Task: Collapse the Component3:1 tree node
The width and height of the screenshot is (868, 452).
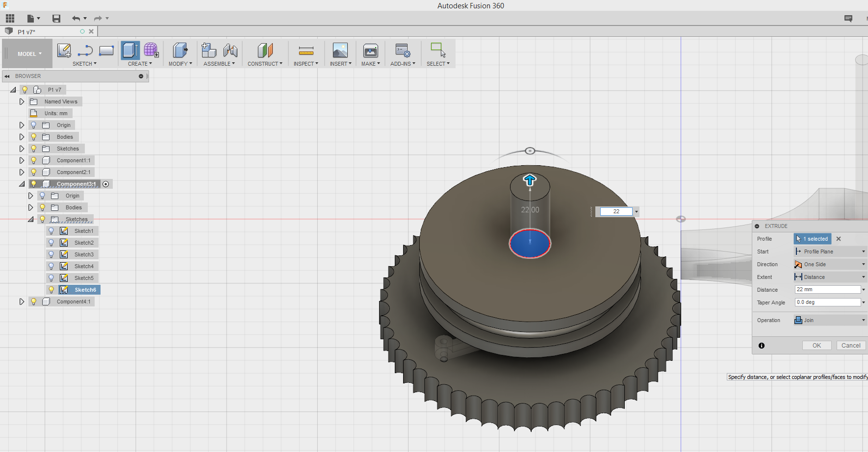Action: tap(22, 184)
